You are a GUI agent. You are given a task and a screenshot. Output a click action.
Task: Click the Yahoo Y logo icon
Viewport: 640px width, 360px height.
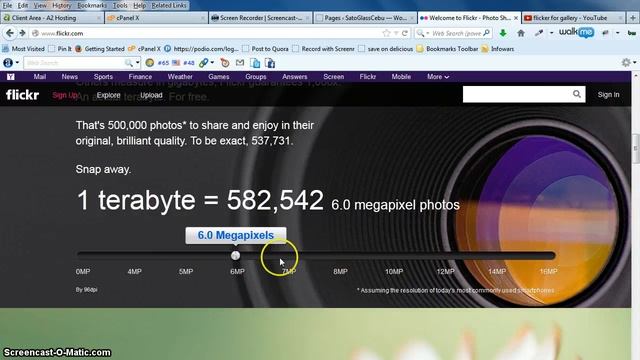tap(11, 77)
